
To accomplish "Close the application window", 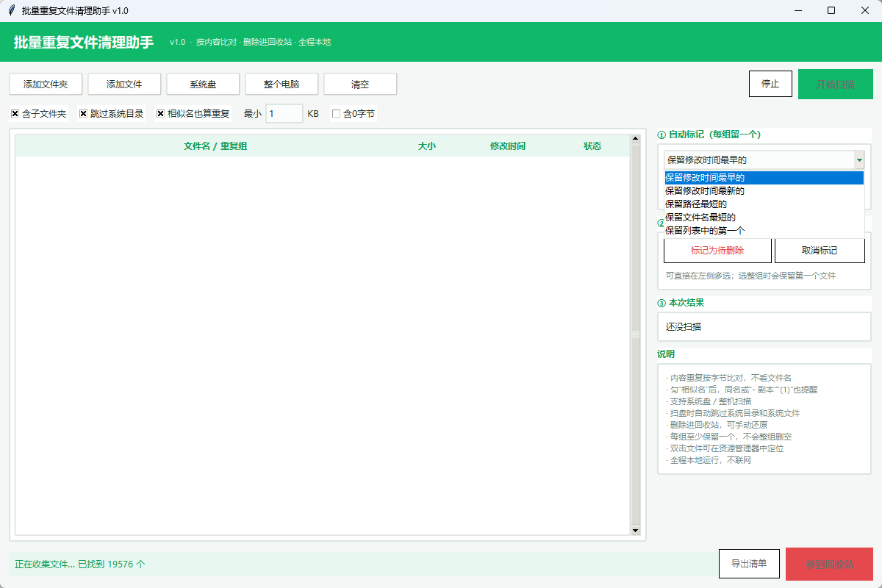I will click(x=865, y=10).
